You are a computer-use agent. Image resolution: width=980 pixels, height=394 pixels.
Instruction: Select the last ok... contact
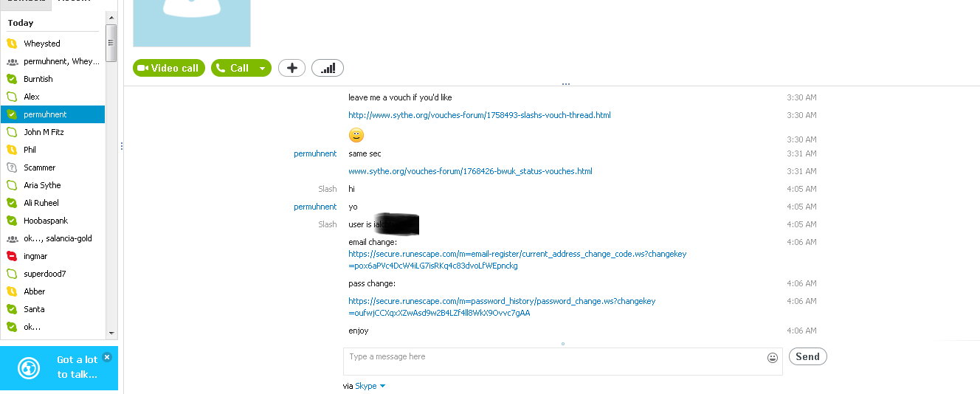52,327
